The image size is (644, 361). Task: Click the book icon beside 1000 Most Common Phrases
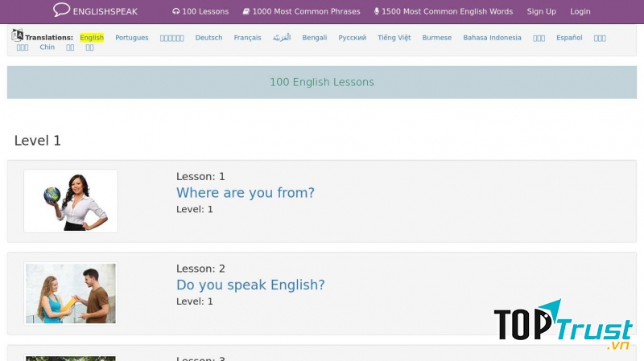tap(246, 11)
